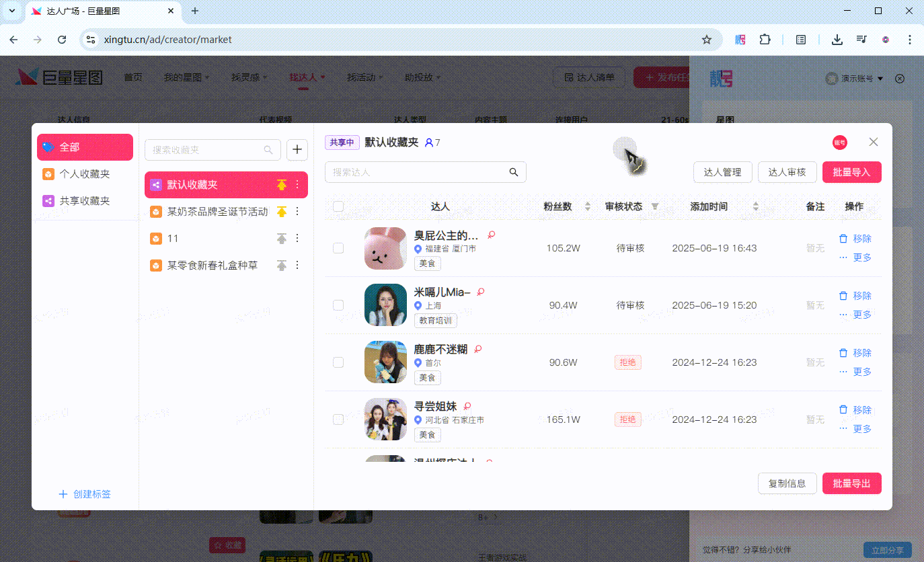Close the favorites dialog with the X icon
Viewport: 924px width, 562px height.
874,142
